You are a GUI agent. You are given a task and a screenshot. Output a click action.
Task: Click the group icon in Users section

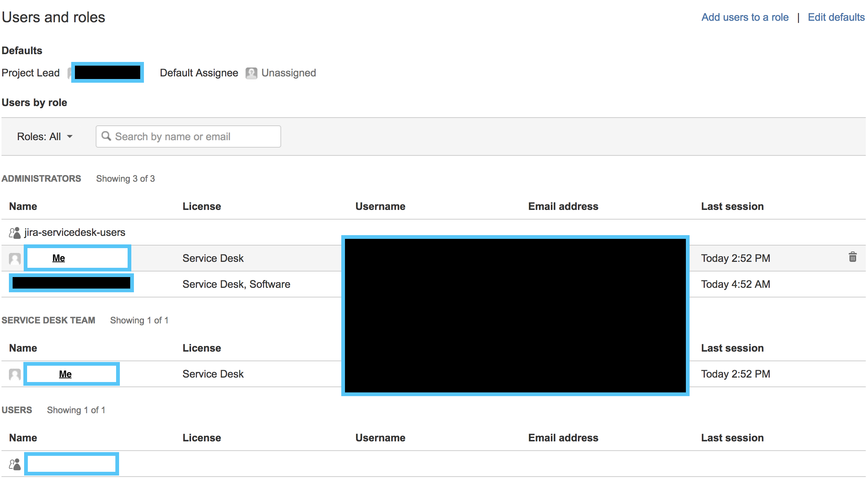tap(15, 464)
